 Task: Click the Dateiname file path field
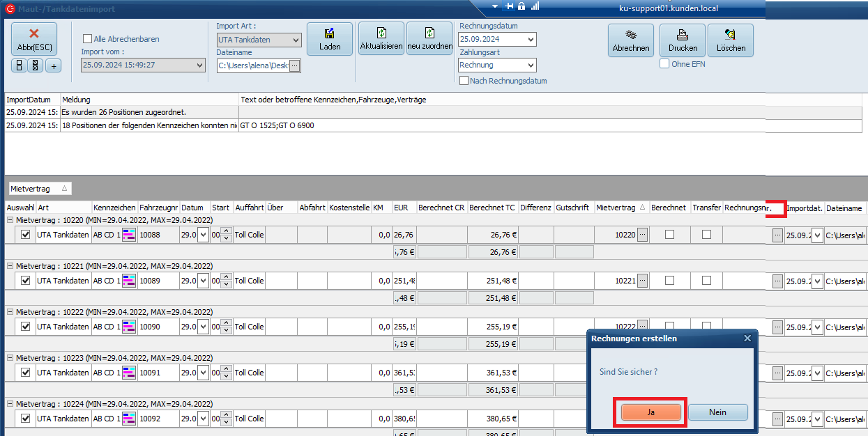click(x=252, y=65)
